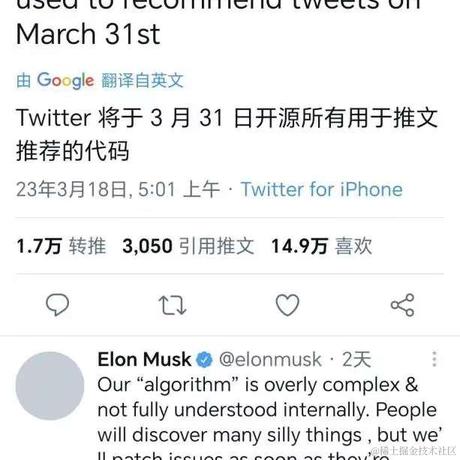Click the 2天 reply timestamp

[357, 359]
